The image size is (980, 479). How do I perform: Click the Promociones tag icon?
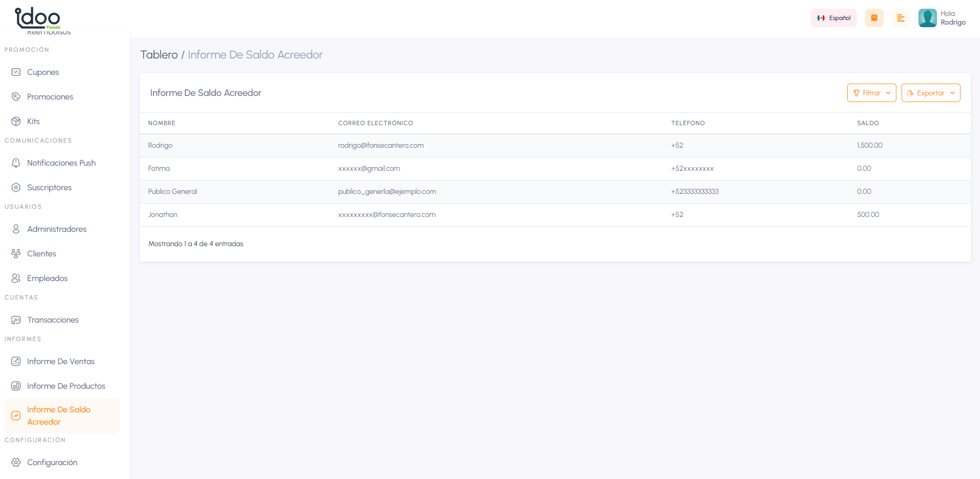pyautogui.click(x=16, y=97)
